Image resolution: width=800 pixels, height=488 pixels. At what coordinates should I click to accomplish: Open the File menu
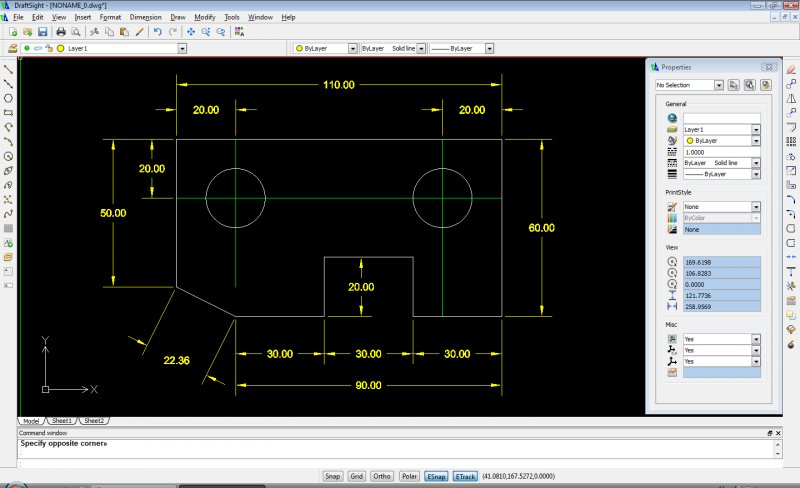click(x=18, y=17)
